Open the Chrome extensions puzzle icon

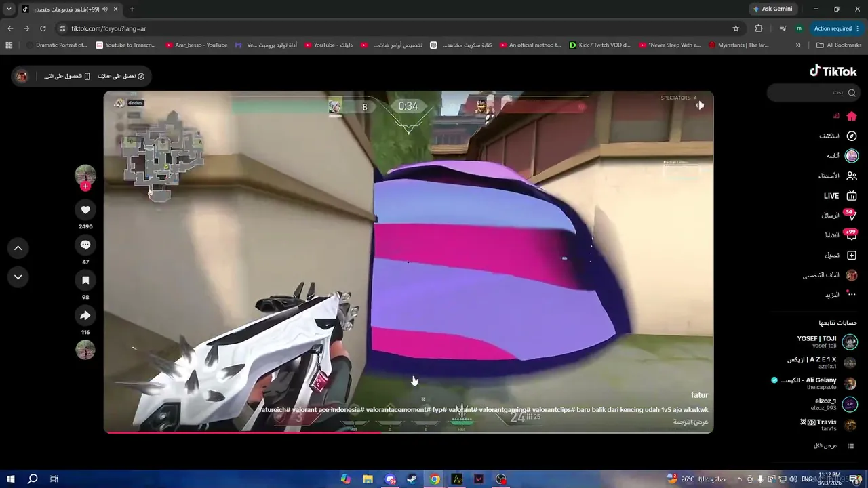pyautogui.click(x=759, y=28)
